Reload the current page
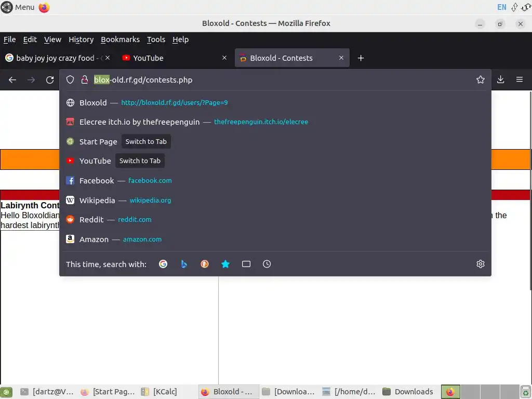This screenshot has width=532, height=399. (x=50, y=79)
